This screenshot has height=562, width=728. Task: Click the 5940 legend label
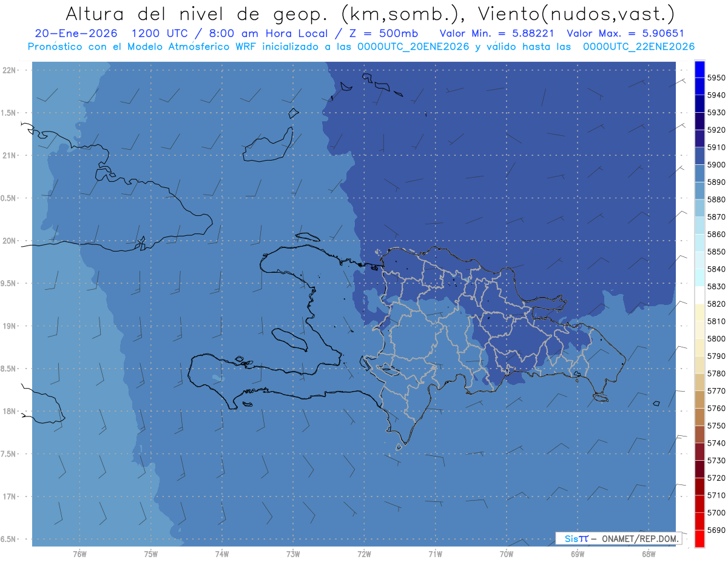[716, 95]
